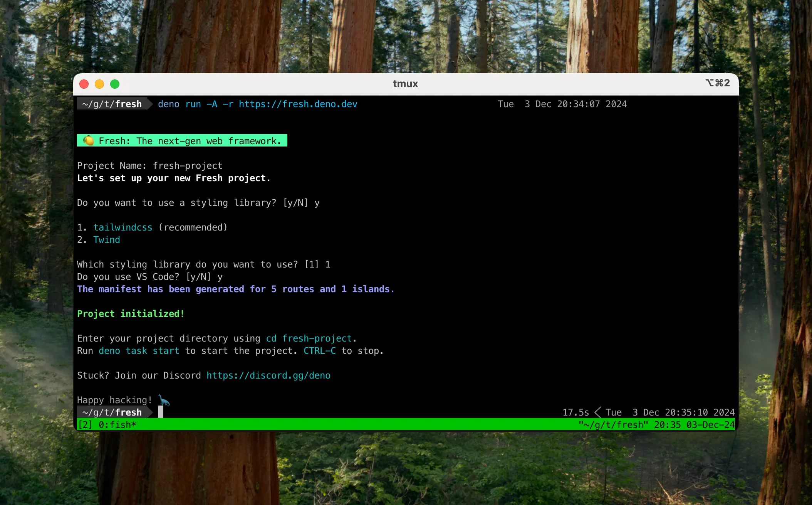812x505 pixels.
Task: Click the deno task start command text
Action: [139, 351]
